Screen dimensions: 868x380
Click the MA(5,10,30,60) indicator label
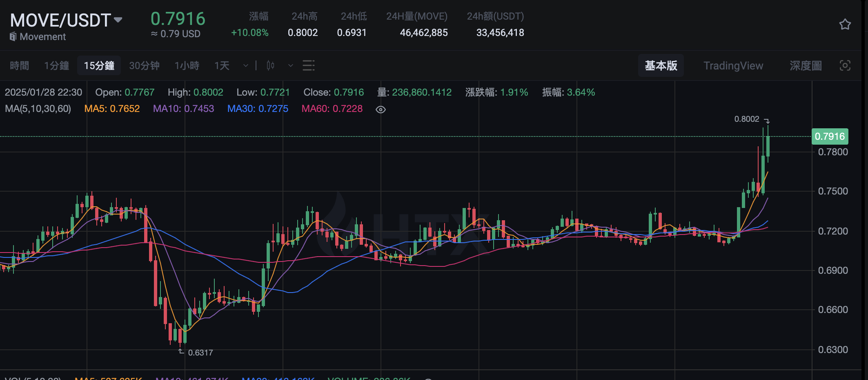[38, 109]
